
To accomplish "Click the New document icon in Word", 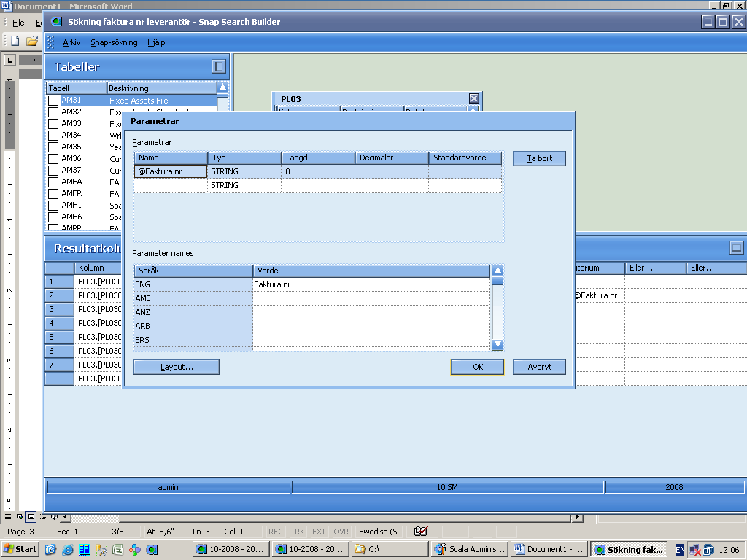I will click(15, 42).
